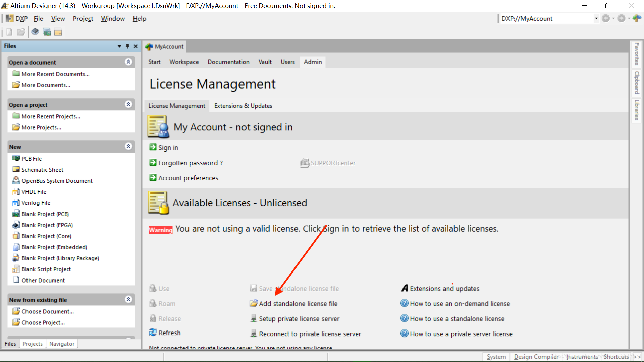644x362 pixels.
Task: Collapse New from existing file section
Action: click(128, 299)
